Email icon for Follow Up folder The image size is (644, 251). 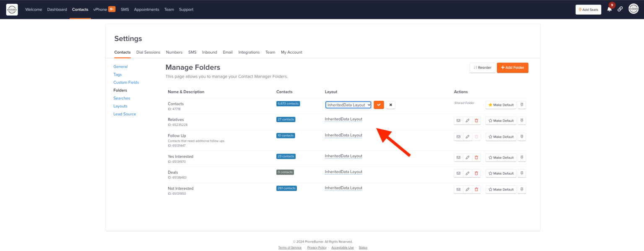coord(458,137)
